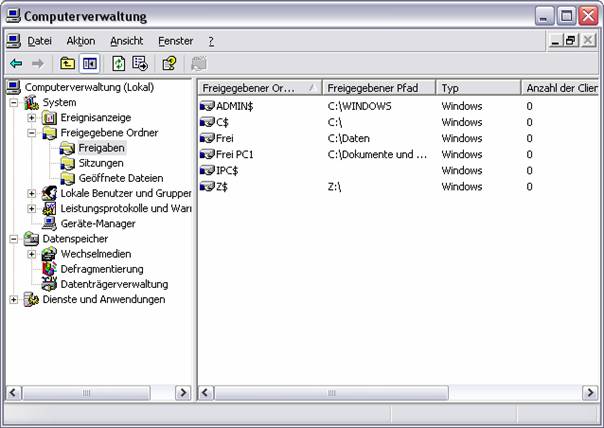Go up one level with folder icon
This screenshot has height=428, width=604.
point(67,64)
